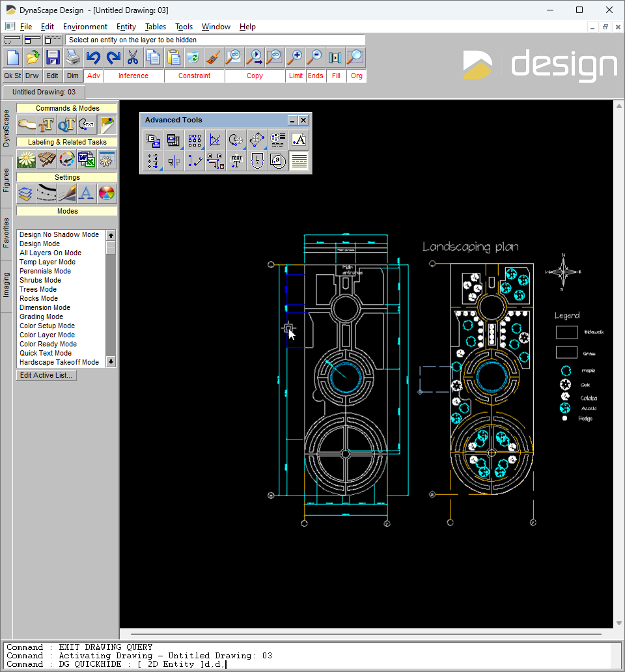Select the array grid tool in Advanced Tools

(194, 140)
